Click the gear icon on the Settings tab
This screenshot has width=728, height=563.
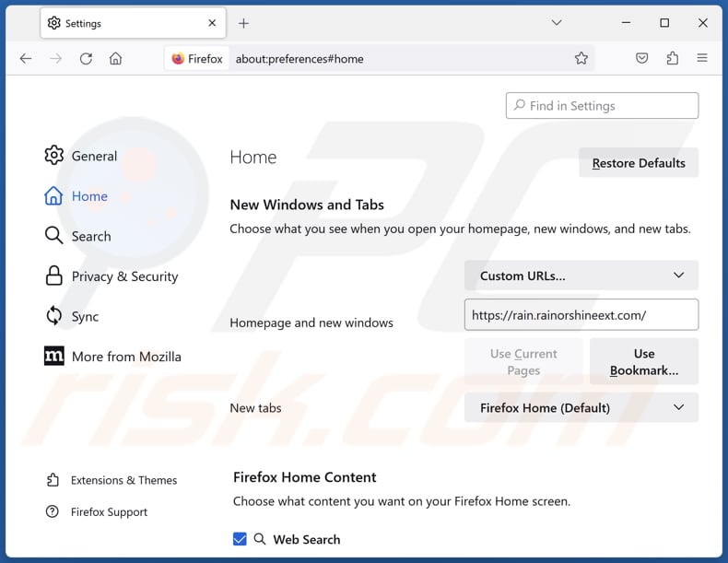(x=53, y=23)
